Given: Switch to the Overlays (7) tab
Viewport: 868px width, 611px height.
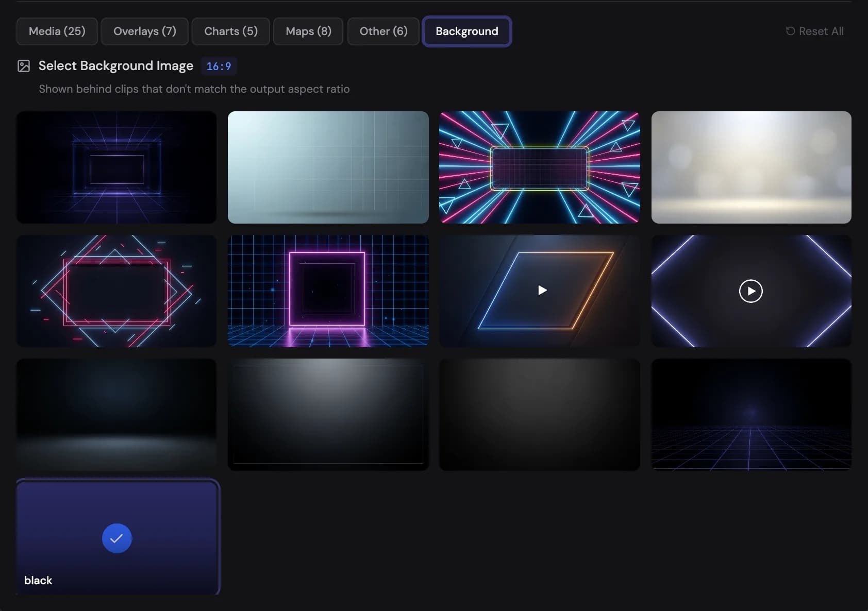Looking at the screenshot, I should pyautogui.click(x=144, y=31).
